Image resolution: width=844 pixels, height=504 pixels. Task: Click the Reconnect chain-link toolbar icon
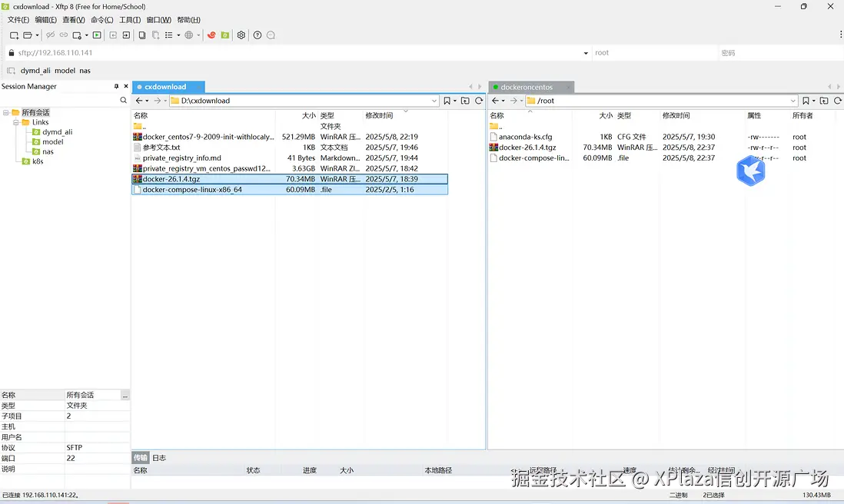pyautogui.click(x=64, y=35)
